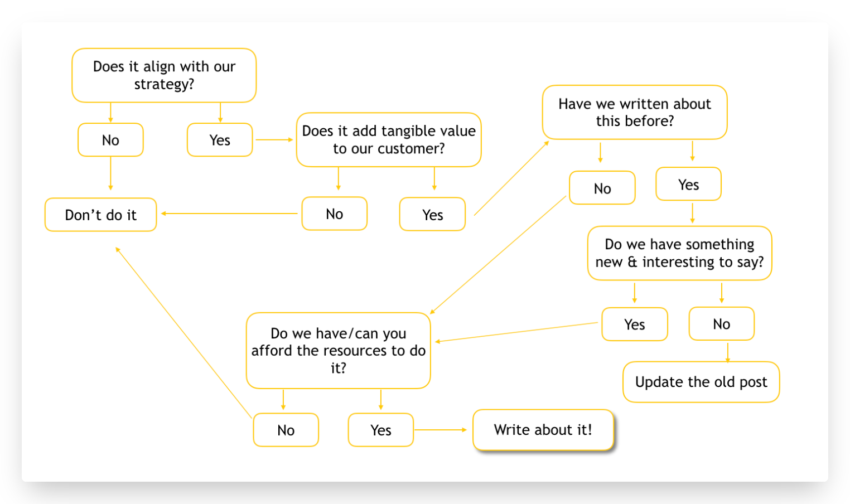
Task: Select the No box under 'Have we written about this before?'
Action: [x=602, y=188]
